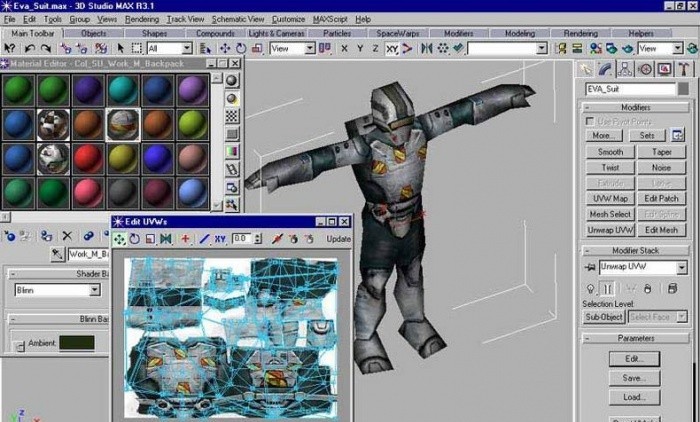Viewport: 700px width, 422px height.
Task: Click the Create command panel tab icon
Action: pyautogui.click(x=588, y=69)
